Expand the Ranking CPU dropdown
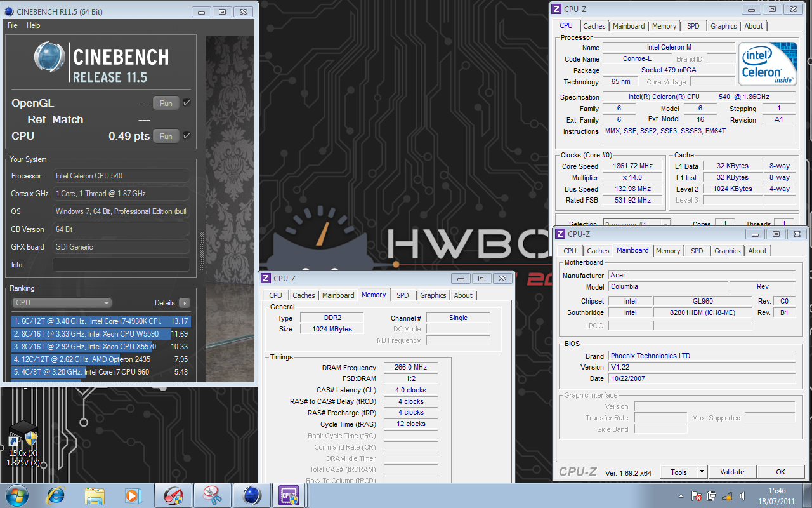 point(63,303)
